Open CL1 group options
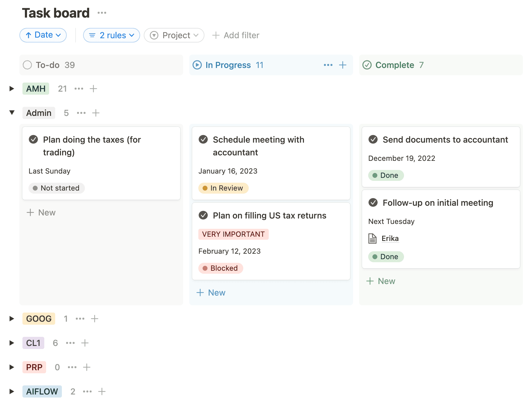The image size is (532, 403). (70, 343)
